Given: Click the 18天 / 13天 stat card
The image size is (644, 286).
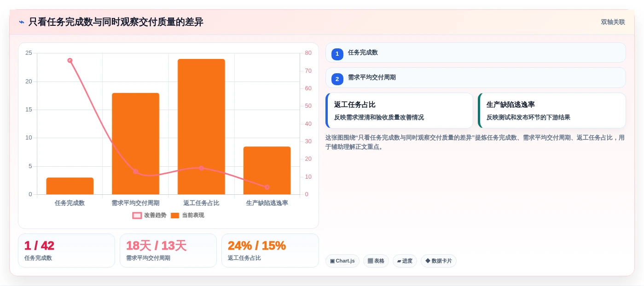Looking at the screenshot, I should (168, 251).
